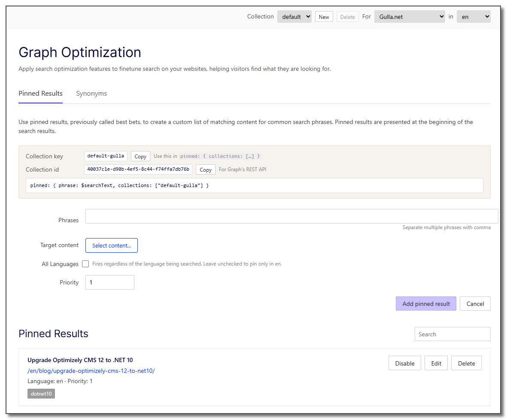Open the Collection dropdown set to default
Screen dimensions: 507x420
(294, 17)
